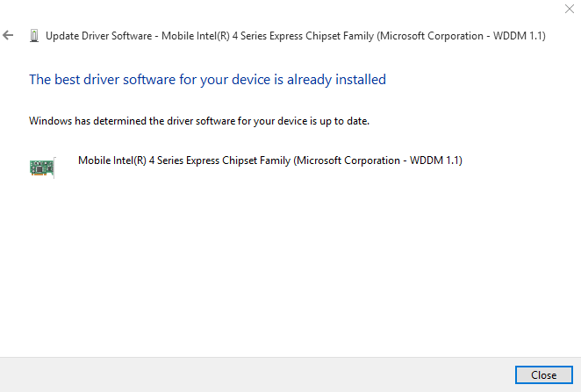Viewport: 581px width, 392px height.
Task: Click the 'best driver software already installed' heading
Action: click(207, 80)
